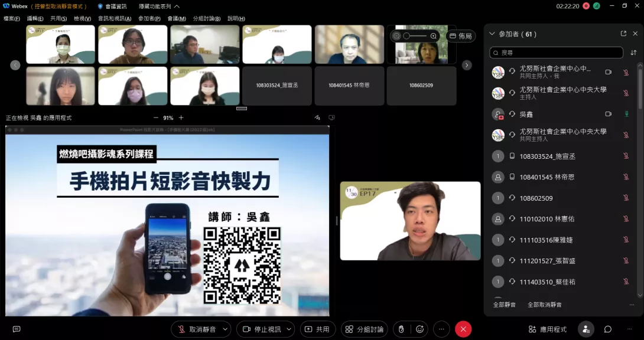Image resolution: width=644 pixels, height=340 pixels.
Task: Open the 佈局 layout button
Action: click(460, 36)
